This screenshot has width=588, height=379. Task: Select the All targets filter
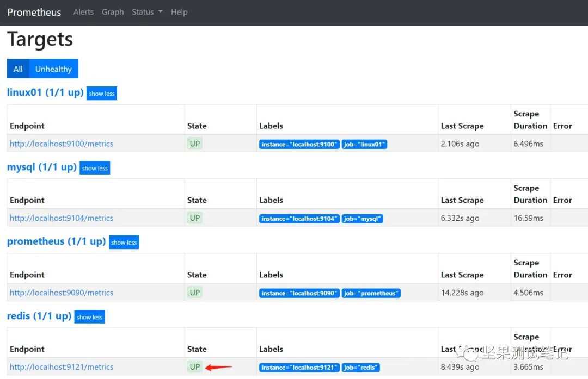coord(18,69)
